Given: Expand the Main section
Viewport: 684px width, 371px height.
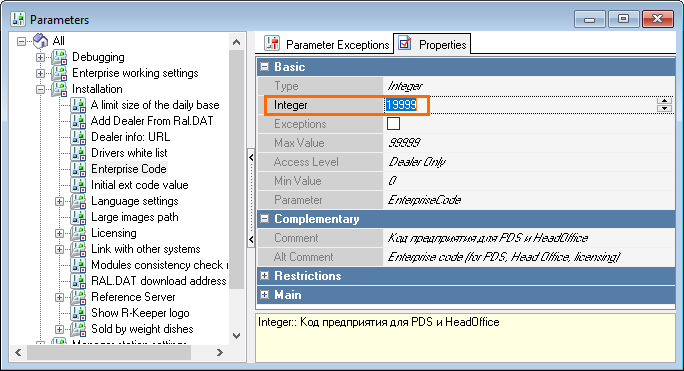Looking at the screenshot, I should [x=264, y=295].
